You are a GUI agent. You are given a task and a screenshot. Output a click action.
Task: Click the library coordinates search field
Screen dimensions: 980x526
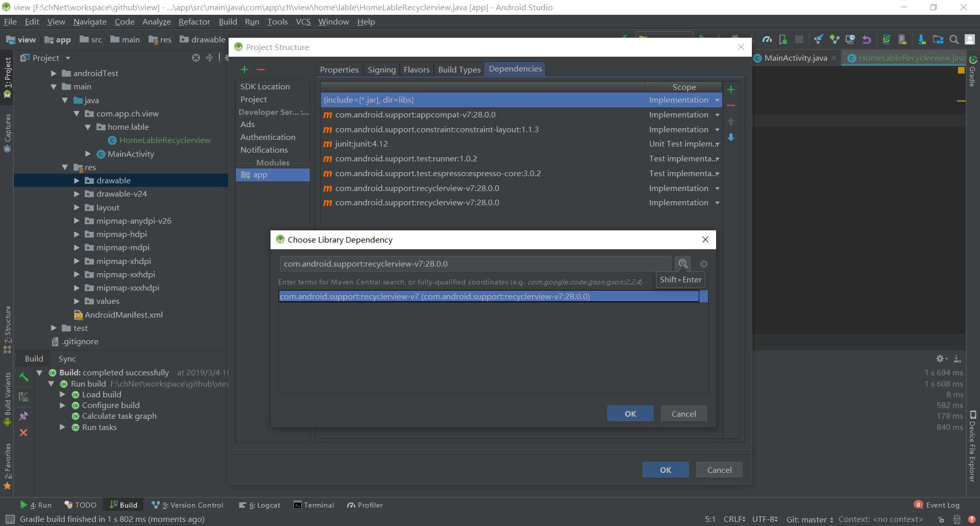click(475, 264)
